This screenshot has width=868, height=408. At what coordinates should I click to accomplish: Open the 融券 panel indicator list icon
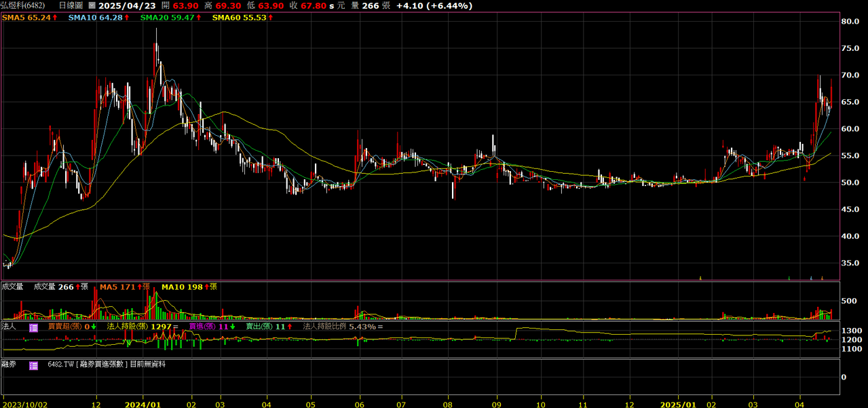coord(33,365)
